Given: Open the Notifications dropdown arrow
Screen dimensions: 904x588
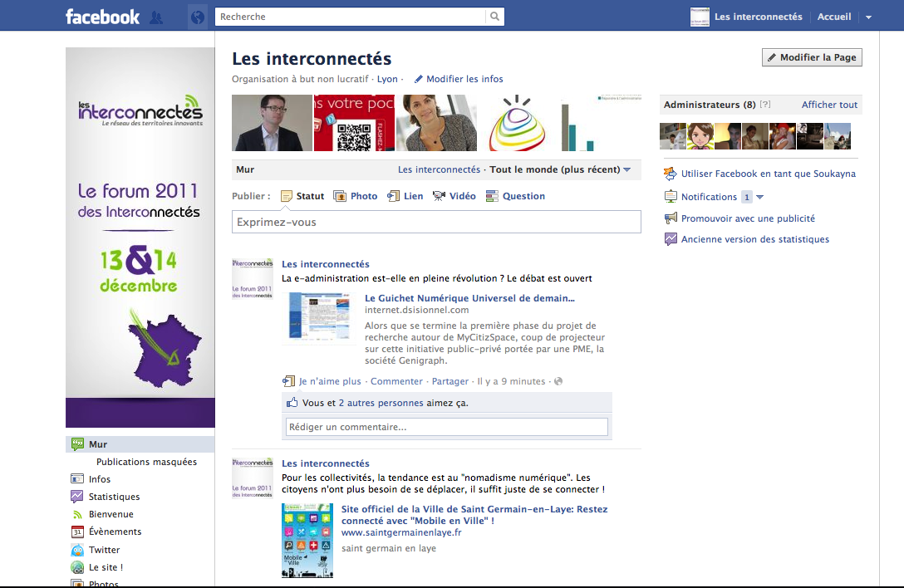Looking at the screenshot, I should point(760,197).
